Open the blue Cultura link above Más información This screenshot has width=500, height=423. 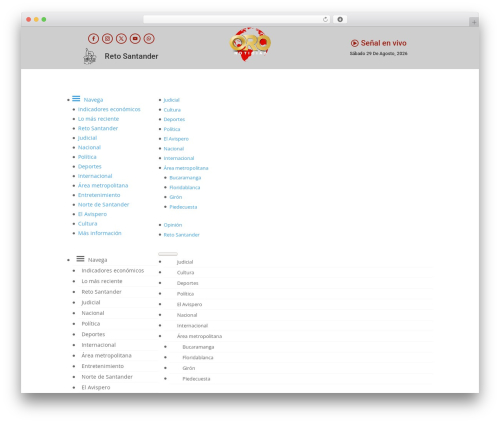pos(87,224)
